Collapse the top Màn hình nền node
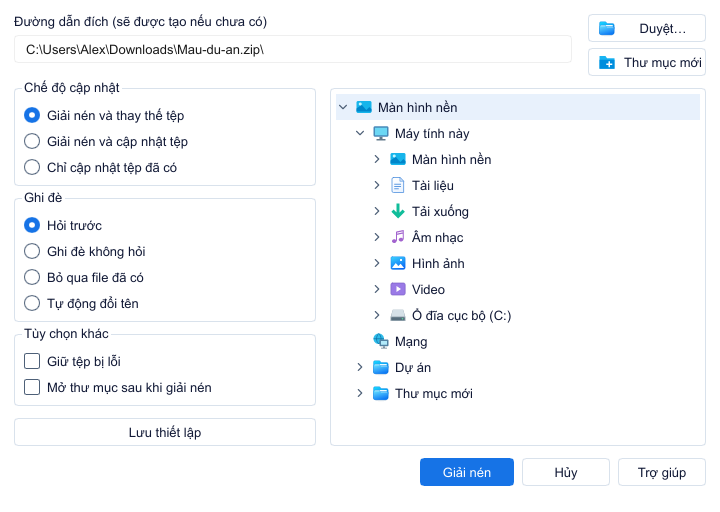Viewport: 720px width, 512px height. click(343, 107)
